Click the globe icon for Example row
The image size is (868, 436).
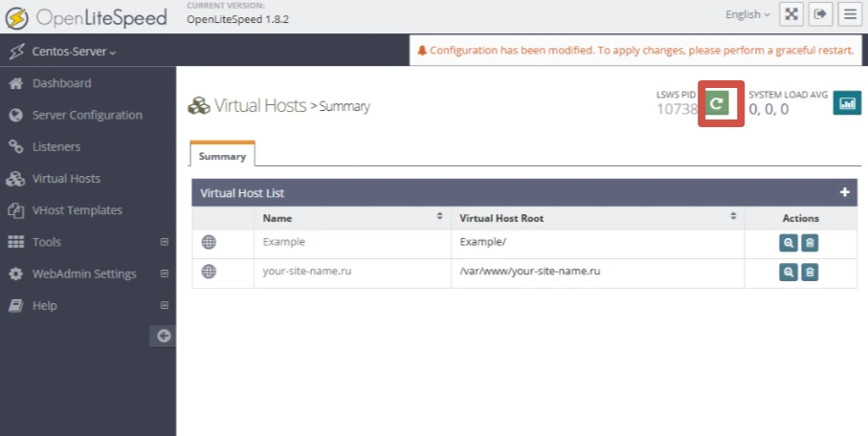tap(209, 242)
